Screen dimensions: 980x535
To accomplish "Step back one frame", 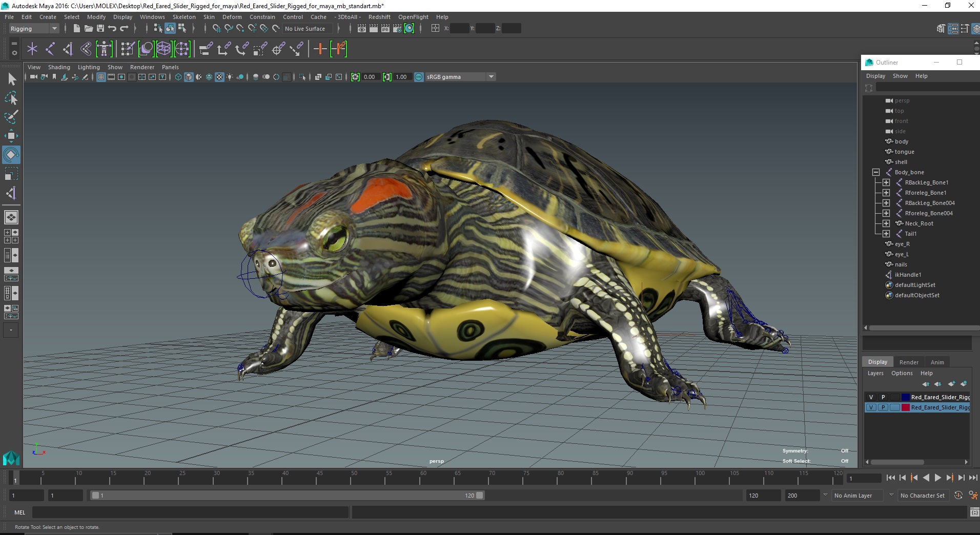I will coord(903,478).
